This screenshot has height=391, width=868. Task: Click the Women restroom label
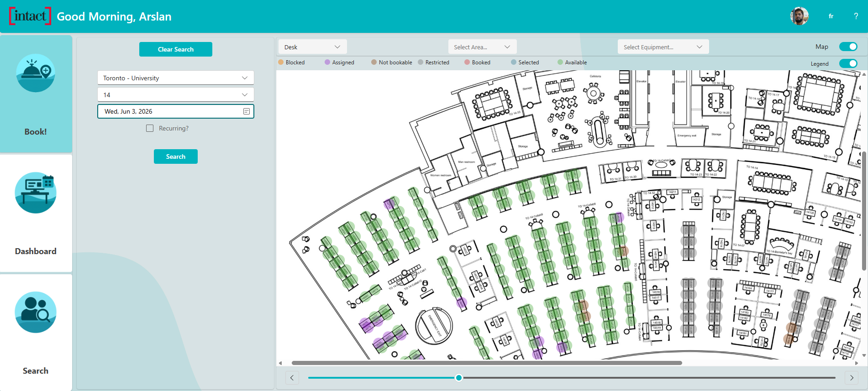pos(441,175)
